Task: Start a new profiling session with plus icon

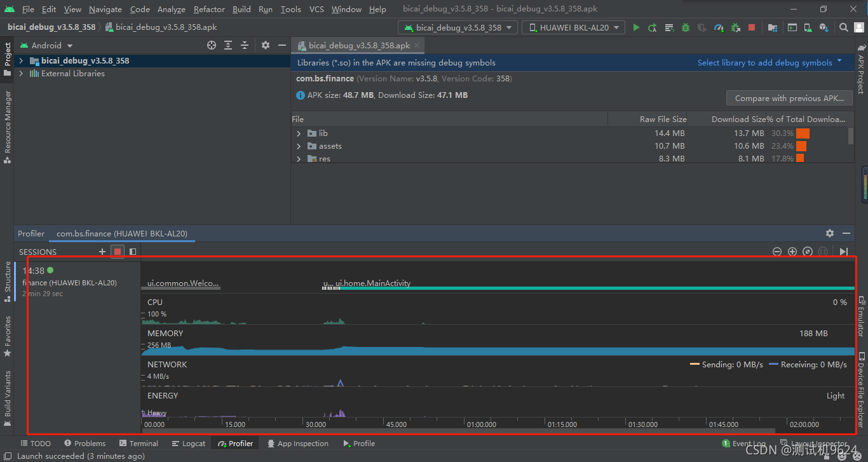Action: click(102, 252)
